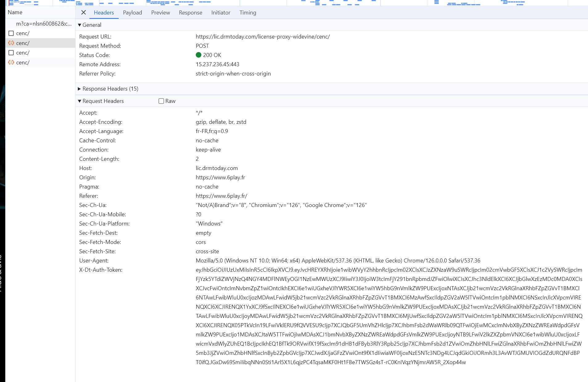
Task: Open the Preview tab
Action: click(x=160, y=13)
